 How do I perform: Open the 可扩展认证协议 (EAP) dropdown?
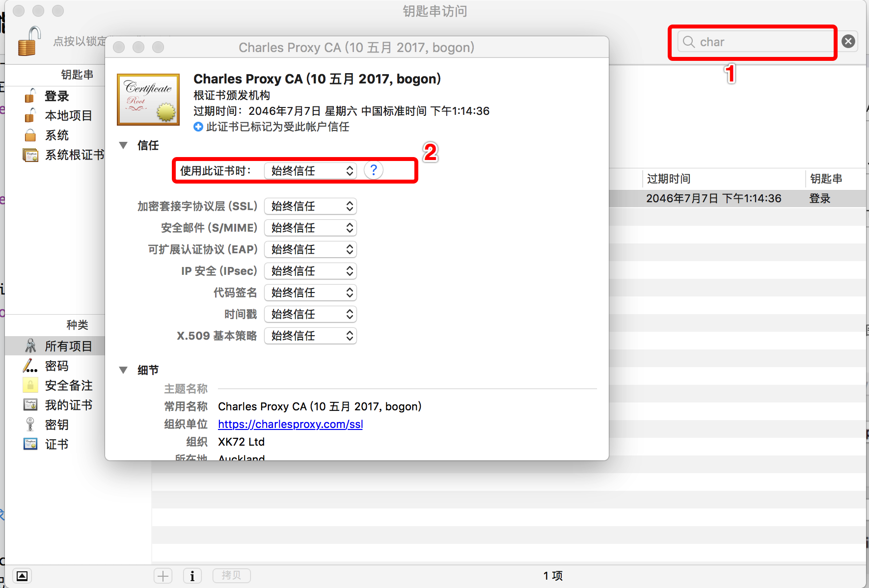(x=310, y=249)
